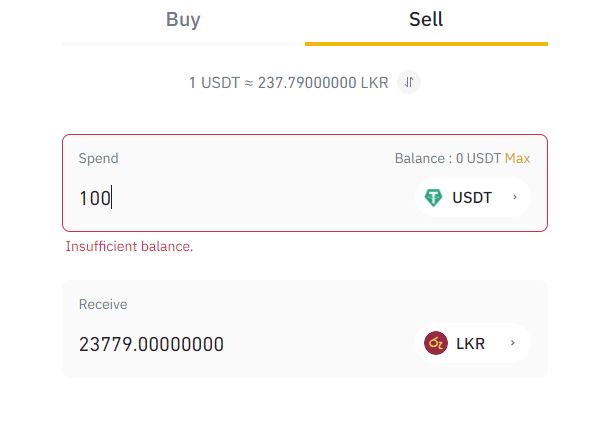Select the Sell tab

tap(426, 20)
